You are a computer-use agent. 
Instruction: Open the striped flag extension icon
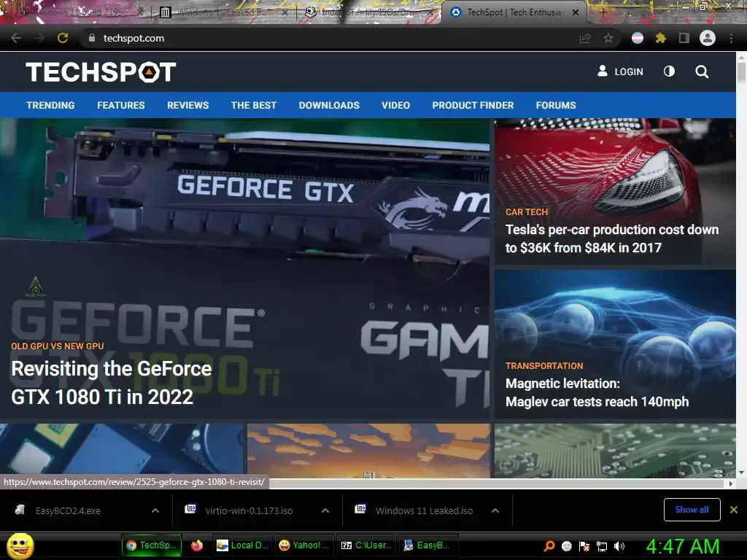pos(638,38)
